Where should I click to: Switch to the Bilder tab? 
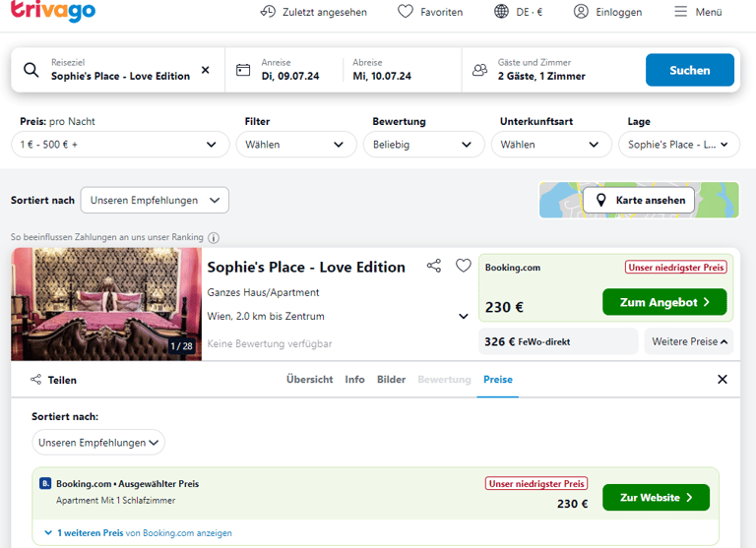coord(391,380)
